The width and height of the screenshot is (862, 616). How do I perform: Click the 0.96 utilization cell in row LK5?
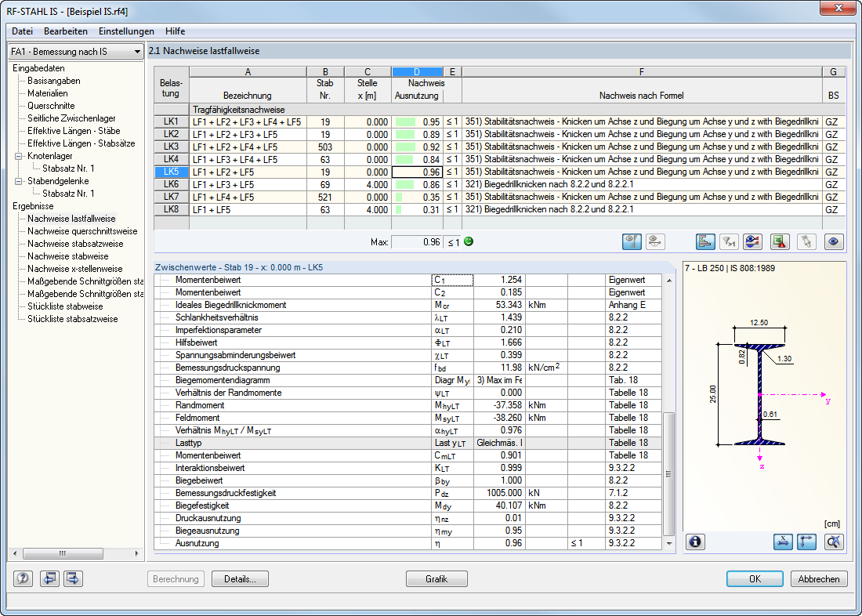click(x=417, y=172)
